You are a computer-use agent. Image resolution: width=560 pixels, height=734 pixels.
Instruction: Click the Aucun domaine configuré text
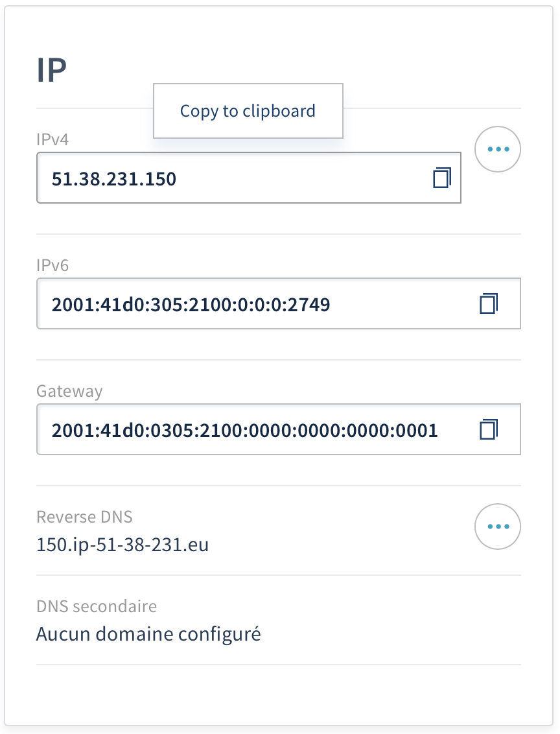148,633
